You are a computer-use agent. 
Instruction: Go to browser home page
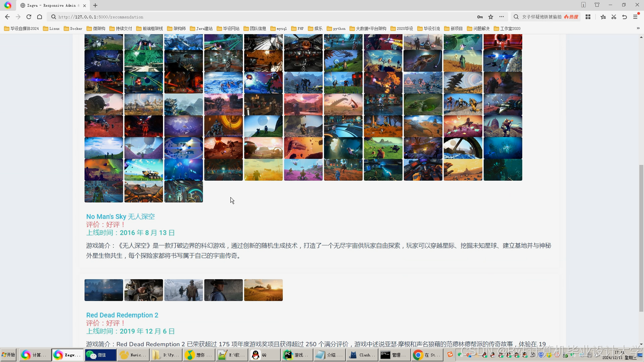coord(40,17)
